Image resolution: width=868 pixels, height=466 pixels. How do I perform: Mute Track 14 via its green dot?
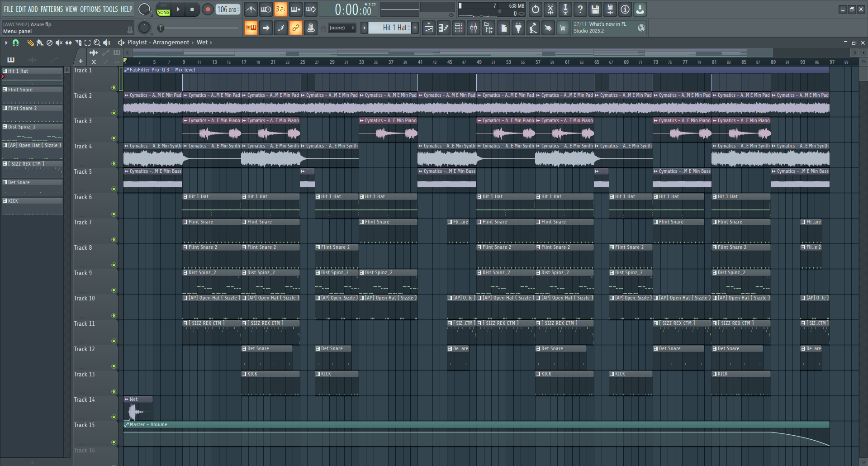pos(114,417)
